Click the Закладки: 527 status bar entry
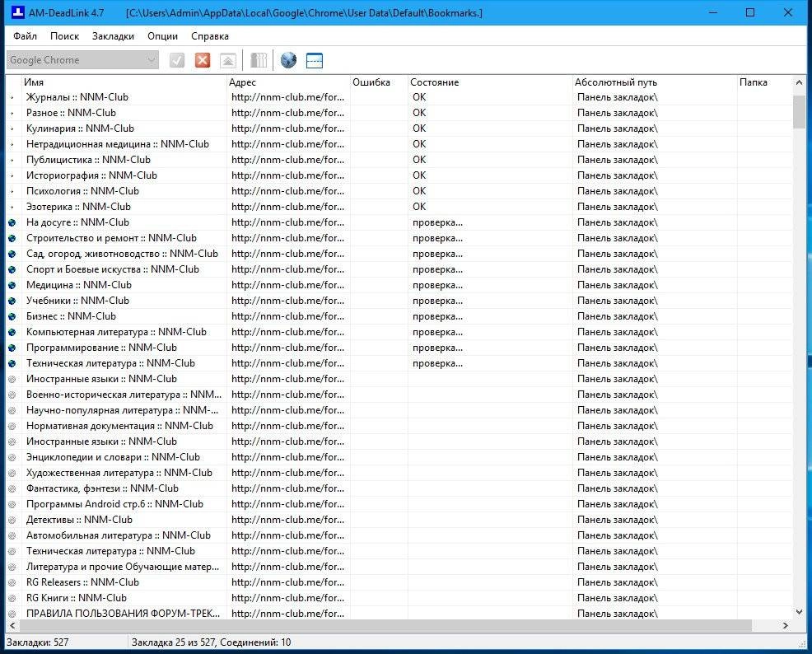This screenshot has height=654, width=812. tap(37, 642)
